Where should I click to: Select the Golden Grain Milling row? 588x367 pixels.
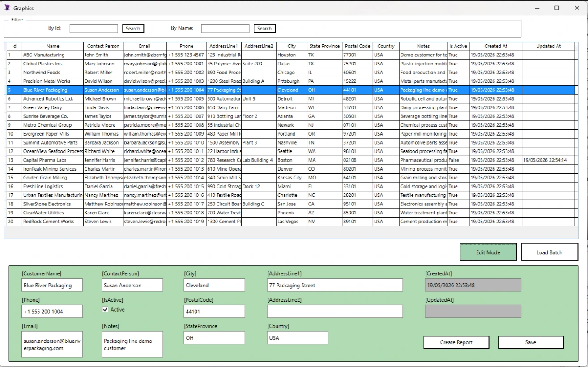290,178
